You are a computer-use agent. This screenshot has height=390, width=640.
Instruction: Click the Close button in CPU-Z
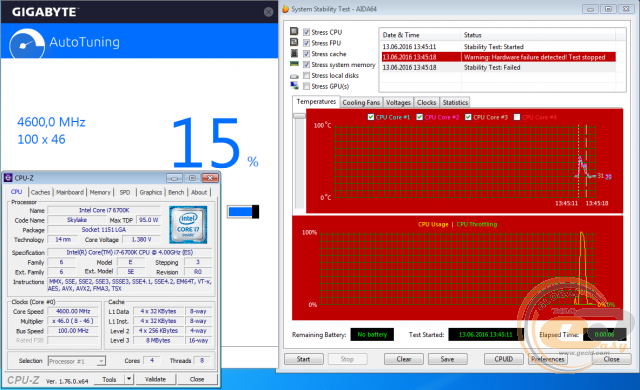(197, 379)
